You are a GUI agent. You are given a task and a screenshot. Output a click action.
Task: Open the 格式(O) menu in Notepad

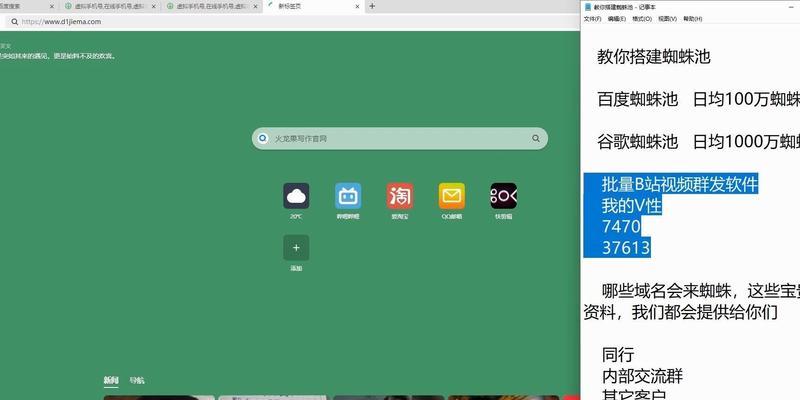point(642,19)
